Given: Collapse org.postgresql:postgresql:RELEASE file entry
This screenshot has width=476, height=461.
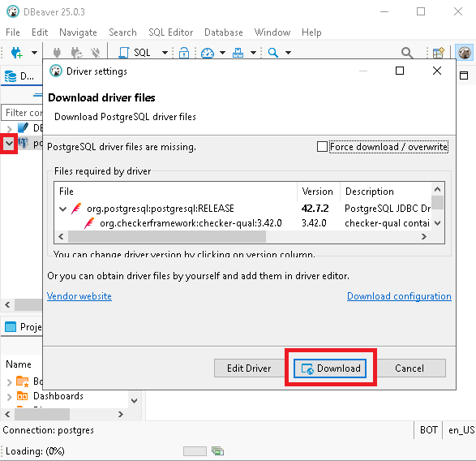Looking at the screenshot, I should click(62, 209).
